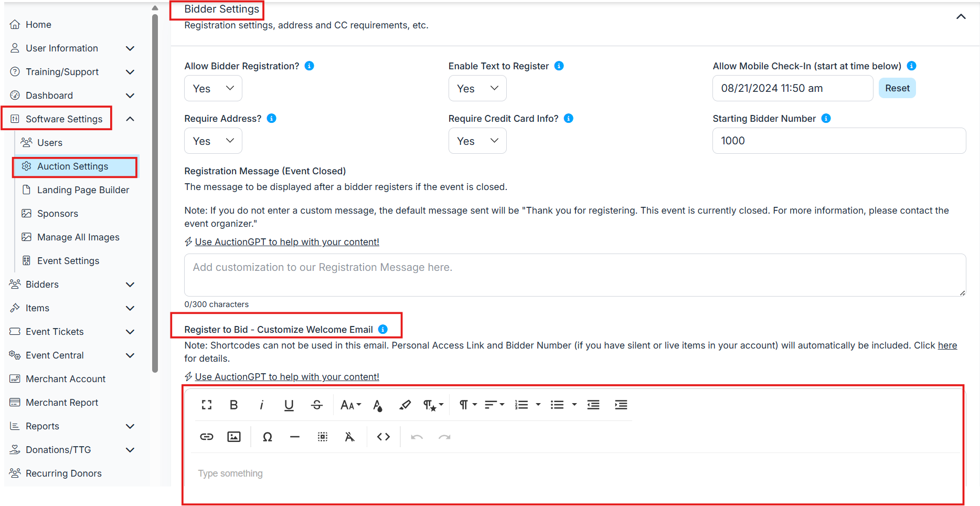Open the text color picker

[x=377, y=405]
